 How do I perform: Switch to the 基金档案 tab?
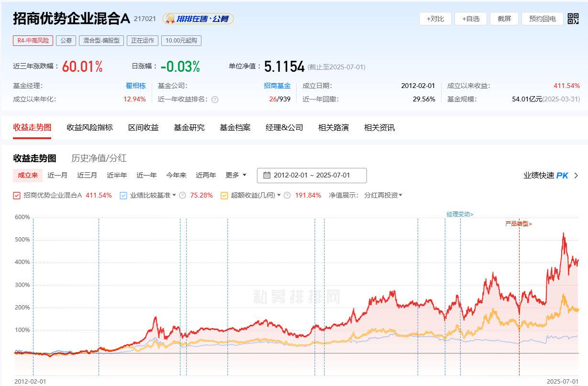235,128
